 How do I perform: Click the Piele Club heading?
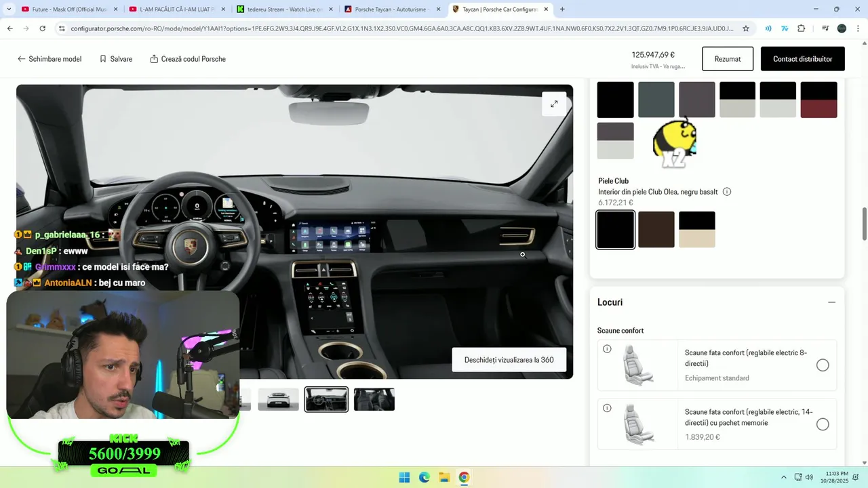coord(614,181)
